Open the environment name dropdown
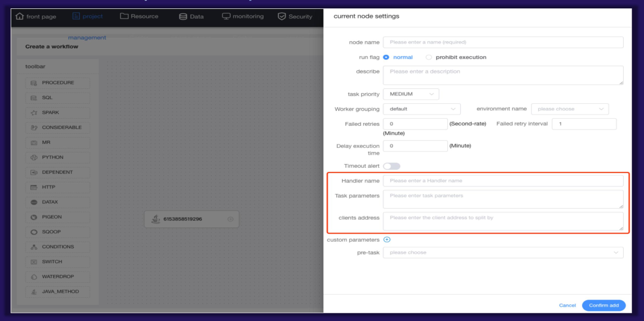This screenshot has width=644, height=321. (569, 109)
